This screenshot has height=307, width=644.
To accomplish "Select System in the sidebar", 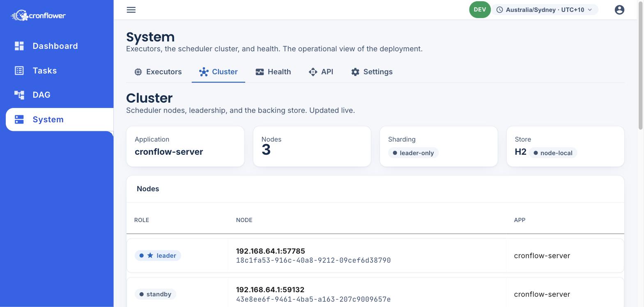I will 60,119.
